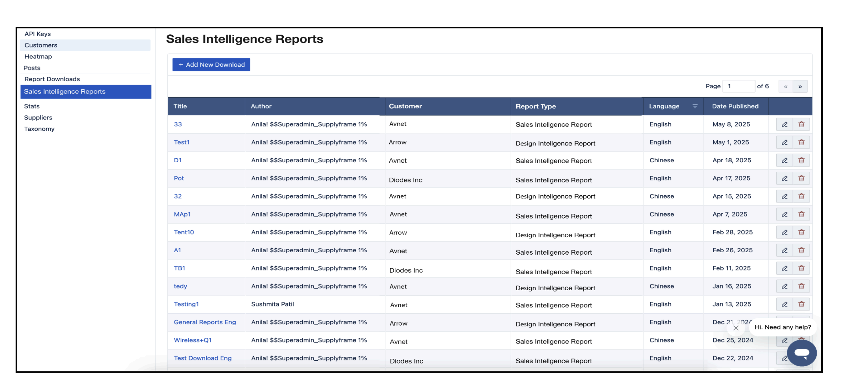Edit the Testing1 report
868x384 pixels.
tap(784, 304)
